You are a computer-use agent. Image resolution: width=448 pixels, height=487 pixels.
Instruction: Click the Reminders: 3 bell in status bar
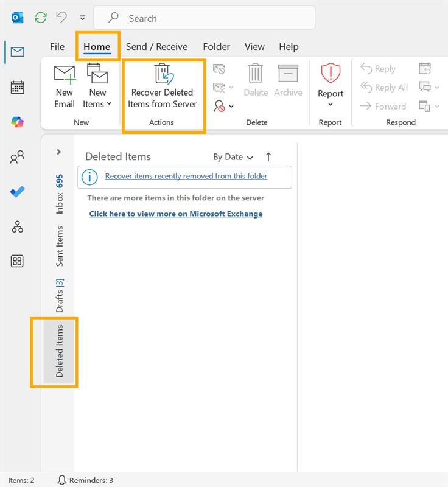point(85,480)
